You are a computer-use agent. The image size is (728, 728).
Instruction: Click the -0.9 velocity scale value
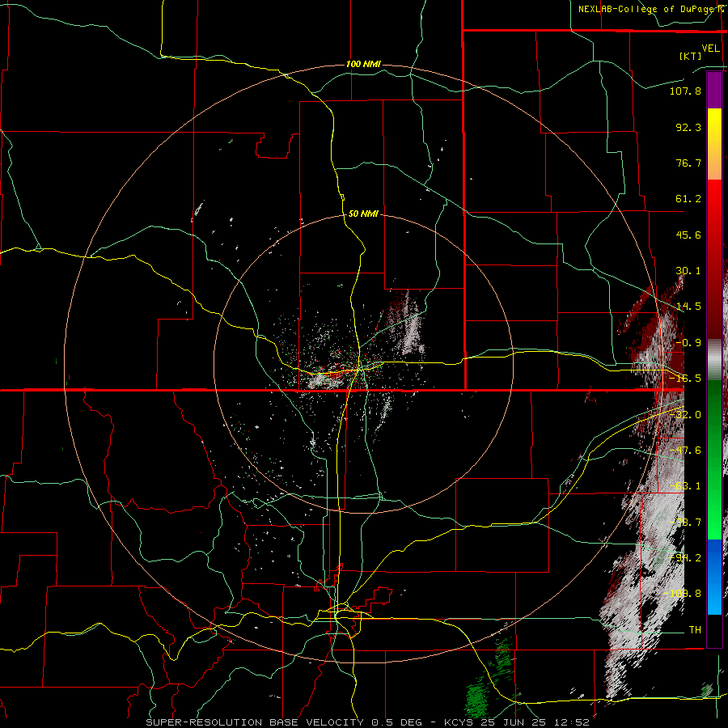tap(688, 343)
